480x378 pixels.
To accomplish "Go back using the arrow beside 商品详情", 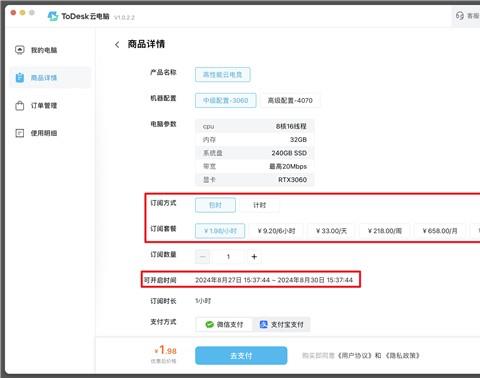I will click(117, 44).
